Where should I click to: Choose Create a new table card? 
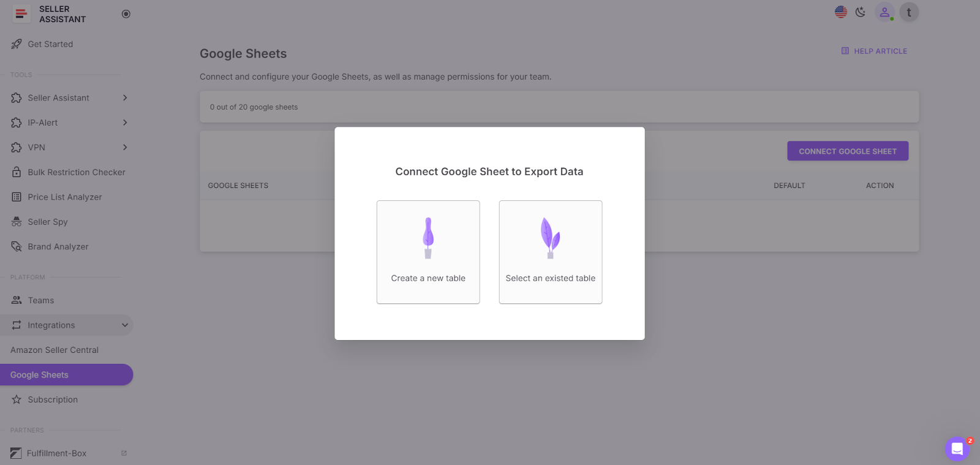pyautogui.click(x=428, y=252)
